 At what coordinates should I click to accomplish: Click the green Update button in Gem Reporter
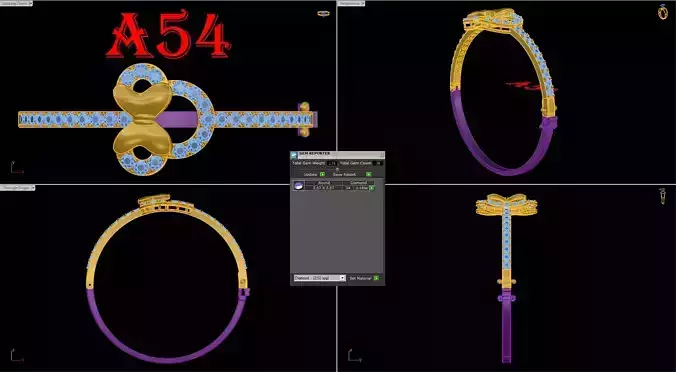tap(322, 174)
